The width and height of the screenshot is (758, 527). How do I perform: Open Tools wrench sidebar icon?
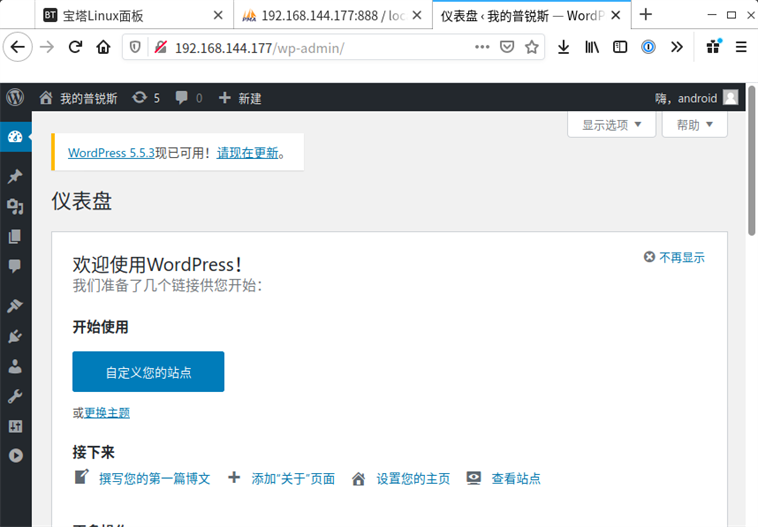[x=15, y=396]
